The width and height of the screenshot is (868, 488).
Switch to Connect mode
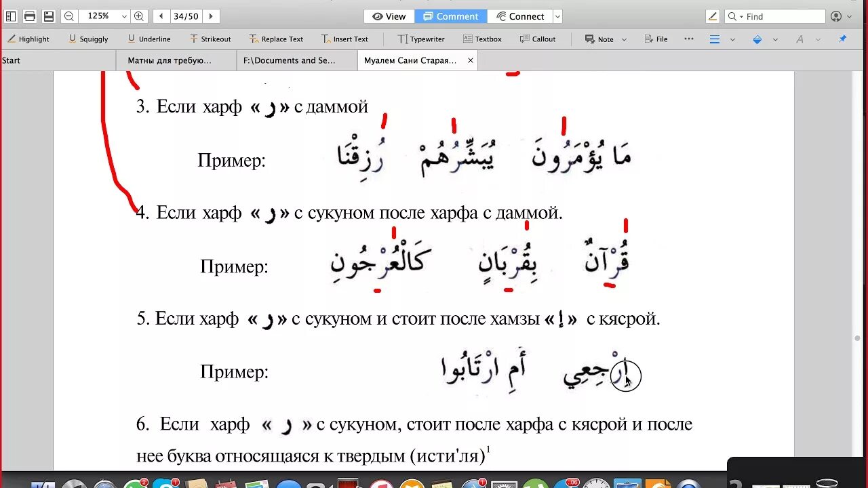coord(520,16)
